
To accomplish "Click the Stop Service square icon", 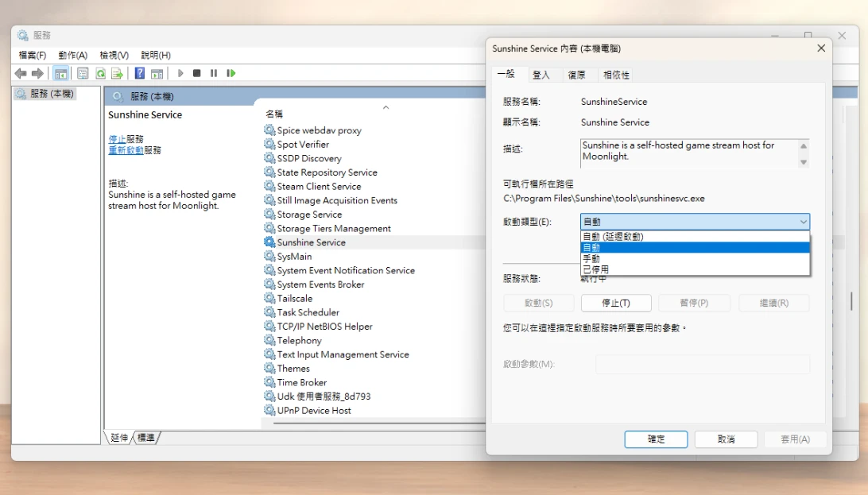I will tap(196, 73).
